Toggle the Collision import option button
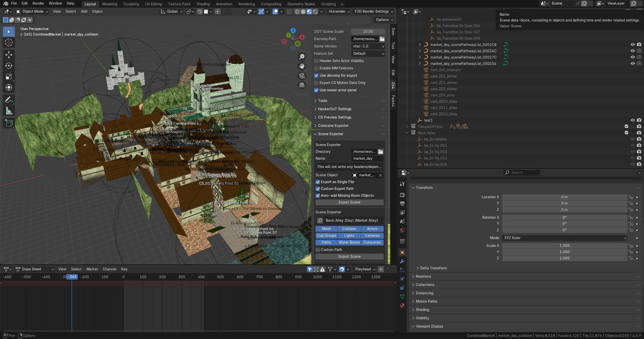The height and width of the screenshot is (339, 644). pos(349,229)
